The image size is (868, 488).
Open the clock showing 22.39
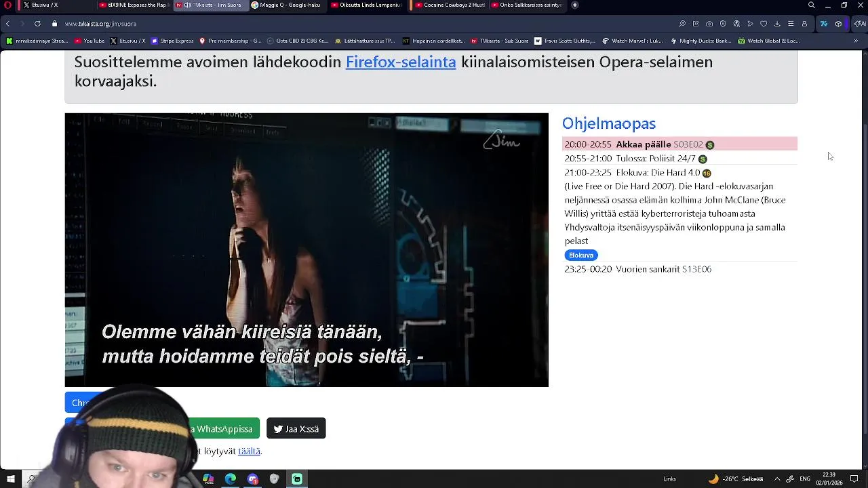click(829, 479)
